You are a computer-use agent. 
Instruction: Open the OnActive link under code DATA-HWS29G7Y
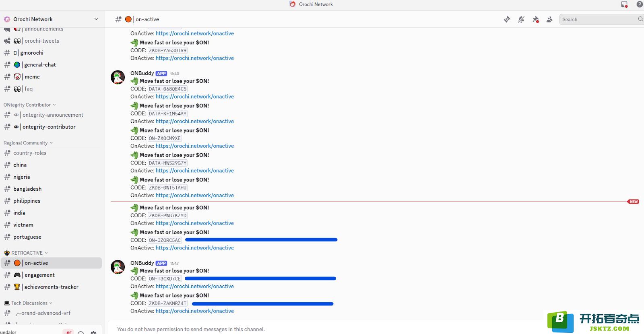(195, 171)
